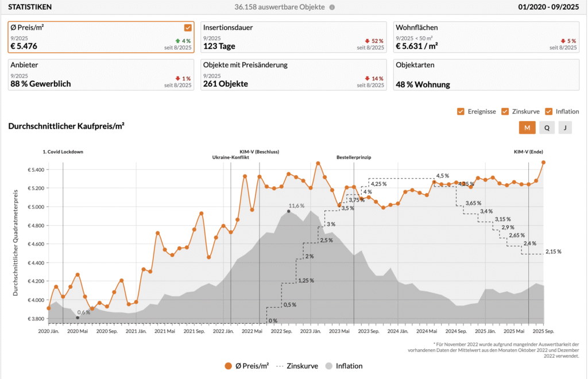Image resolution: width=588 pixels, height=379 pixels.
Task: Click the KIM-V (Ende) event marker
Action: pos(528,152)
